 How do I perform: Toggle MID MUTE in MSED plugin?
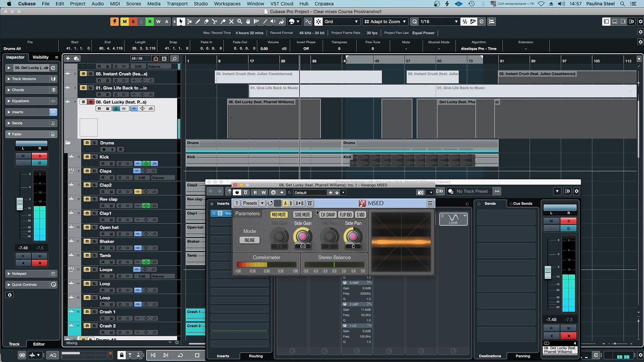coord(279,215)
